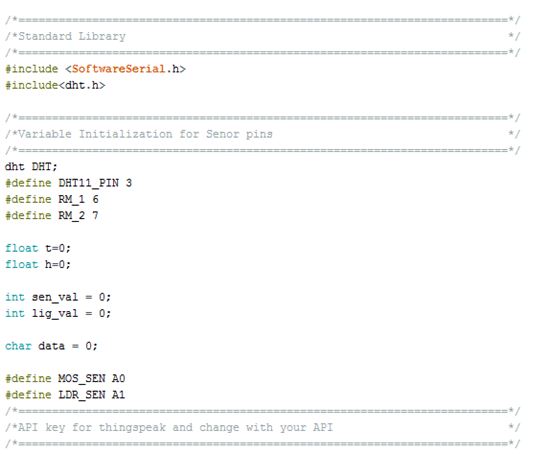Click the float h=0; declaration
538x463 pixels.
pos(38,264)
